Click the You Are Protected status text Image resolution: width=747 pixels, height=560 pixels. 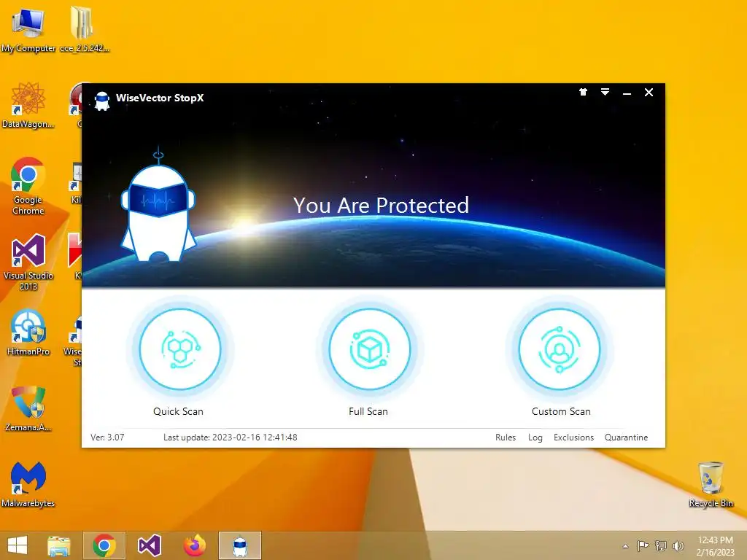click(381, 205)
